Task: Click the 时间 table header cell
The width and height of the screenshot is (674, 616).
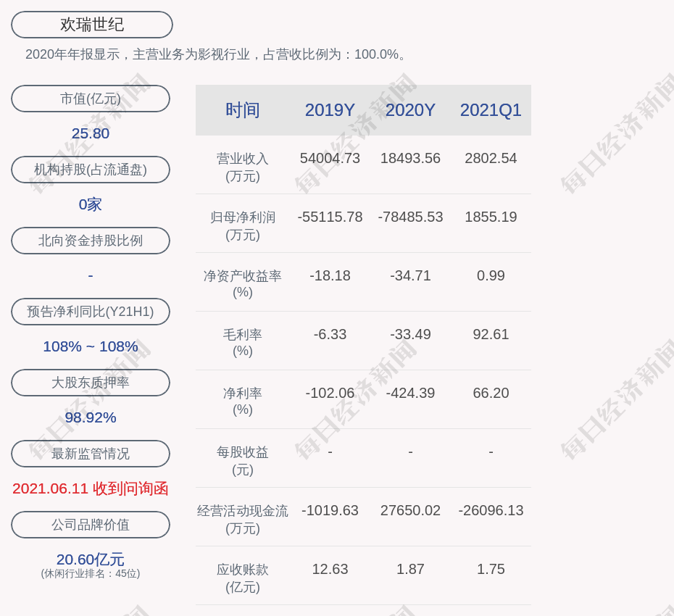Action: point(243,110)
